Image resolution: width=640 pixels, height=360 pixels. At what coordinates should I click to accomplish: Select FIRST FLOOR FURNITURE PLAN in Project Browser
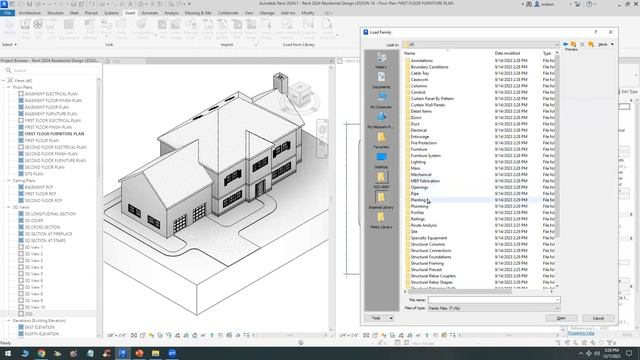click(54, 134)
